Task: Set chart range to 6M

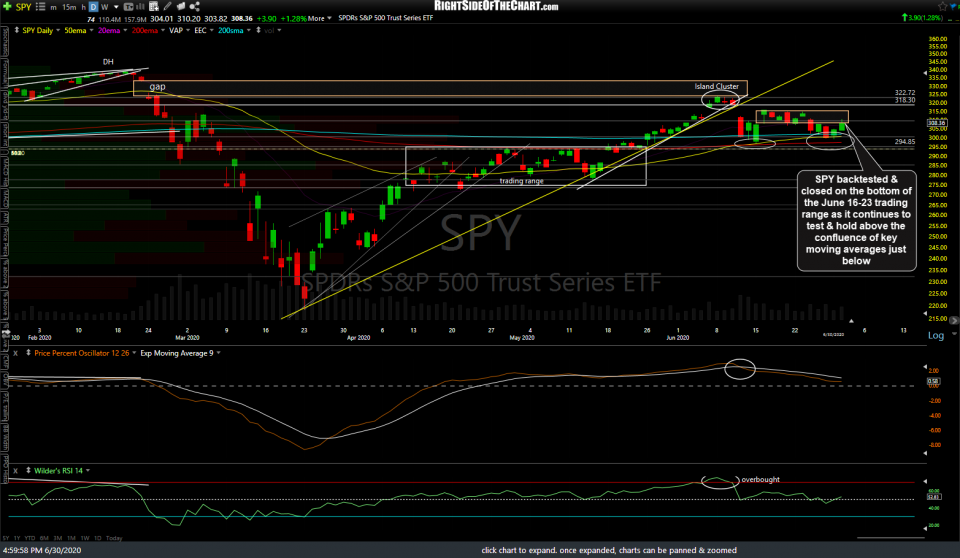Action: pos(44,538)
